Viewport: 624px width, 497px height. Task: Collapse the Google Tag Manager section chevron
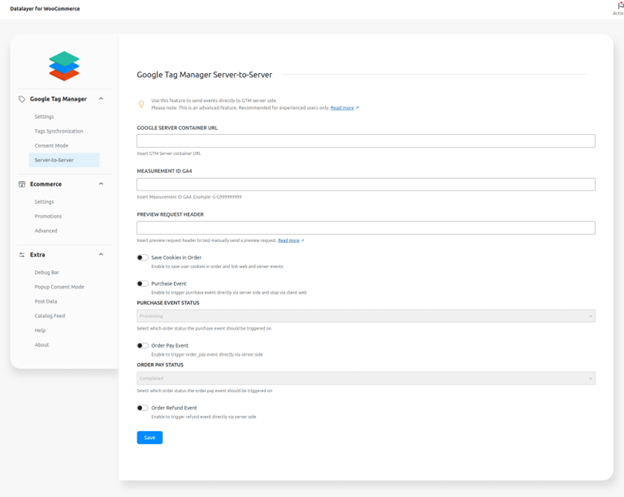101,99
